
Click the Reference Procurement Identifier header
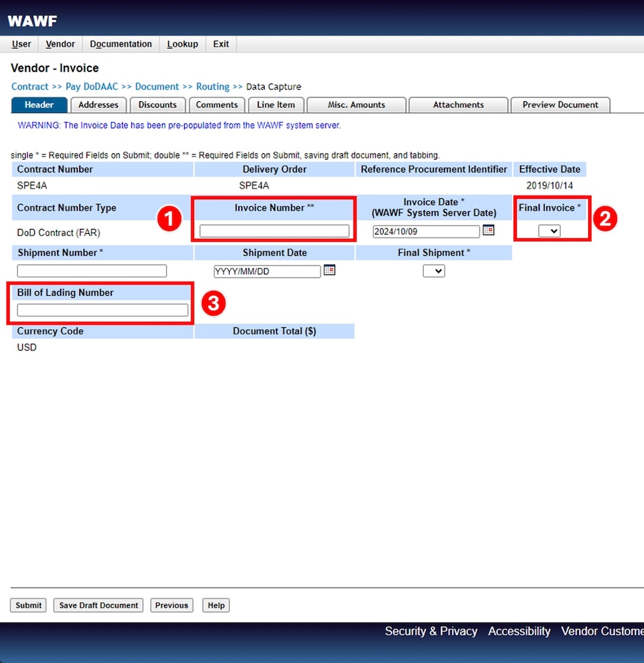point(433,169)
